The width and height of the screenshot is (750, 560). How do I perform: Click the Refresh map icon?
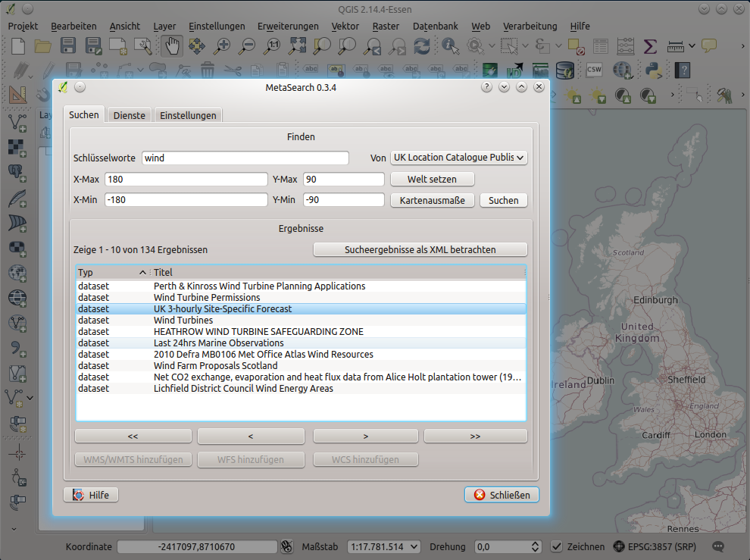[421, 46]
